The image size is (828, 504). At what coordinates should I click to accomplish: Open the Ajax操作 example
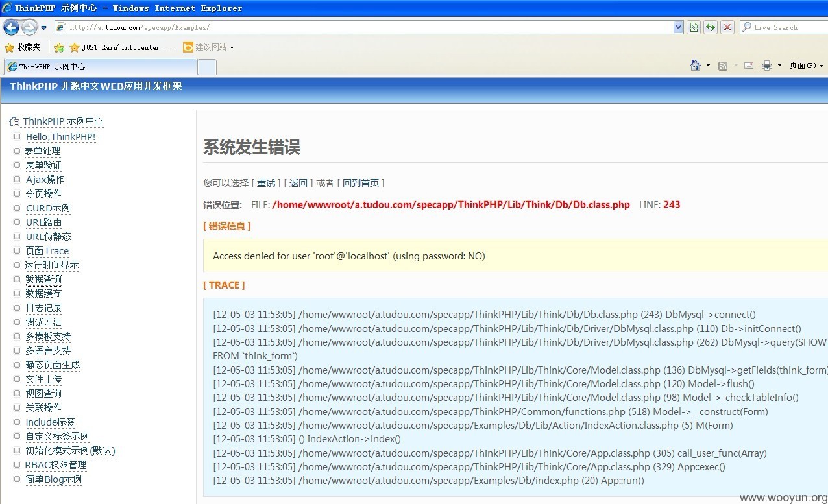(45, 180)
